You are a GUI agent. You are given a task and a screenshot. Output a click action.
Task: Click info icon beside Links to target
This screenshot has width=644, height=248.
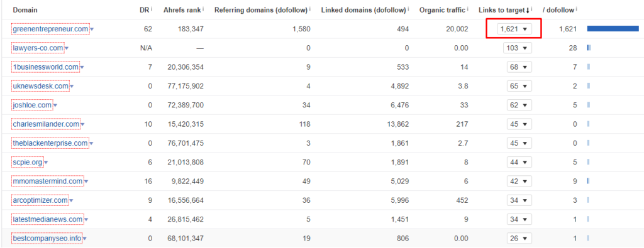(x=532, y=9)
